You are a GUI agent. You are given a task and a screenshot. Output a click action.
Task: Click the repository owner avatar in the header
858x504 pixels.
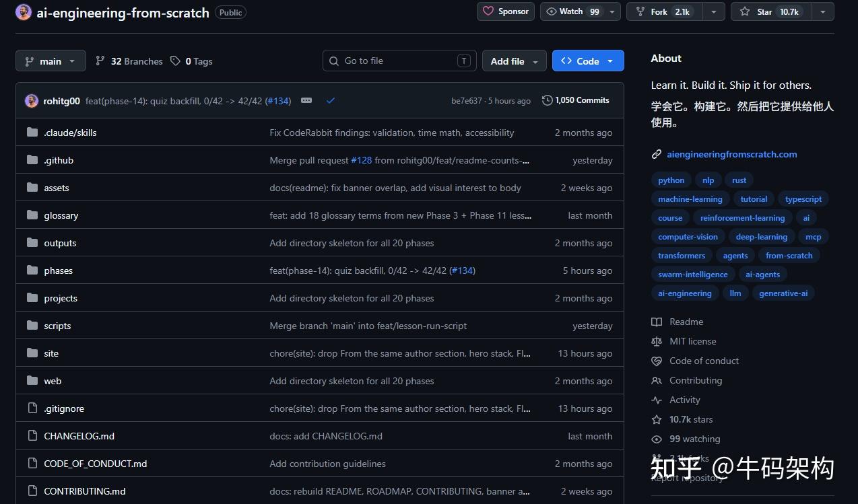24,12
